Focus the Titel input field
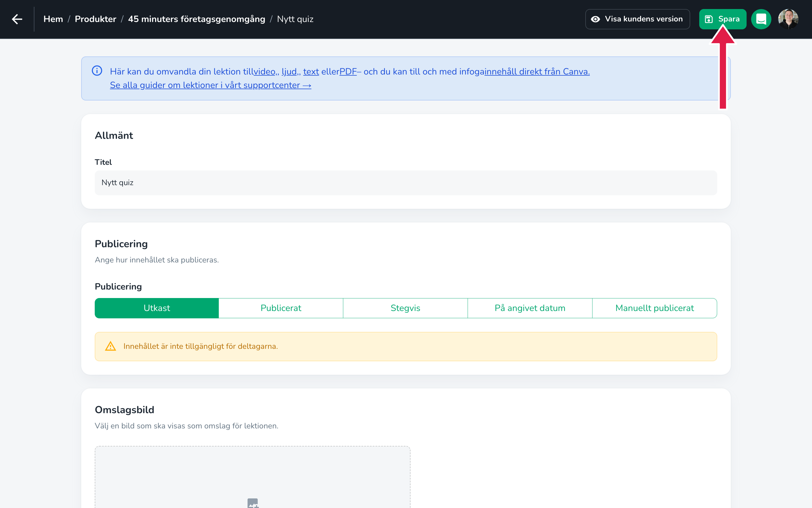 [x=406, y=183]
